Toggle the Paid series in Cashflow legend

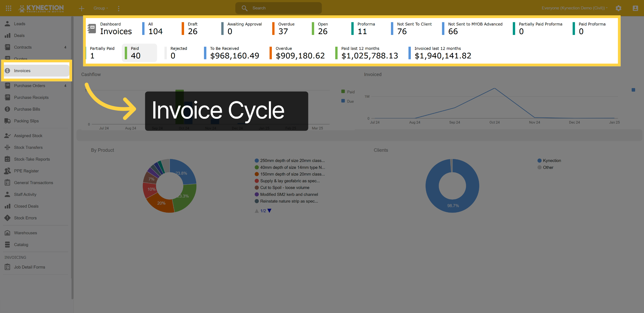pyautogui.click(x=348, y=92)
